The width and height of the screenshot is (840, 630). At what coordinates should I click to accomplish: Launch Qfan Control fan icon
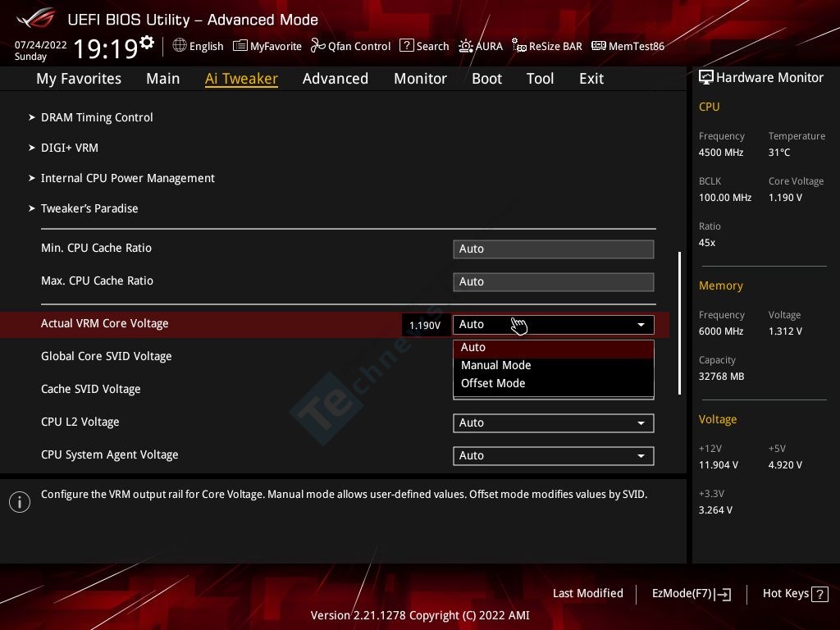coord(317,46)
